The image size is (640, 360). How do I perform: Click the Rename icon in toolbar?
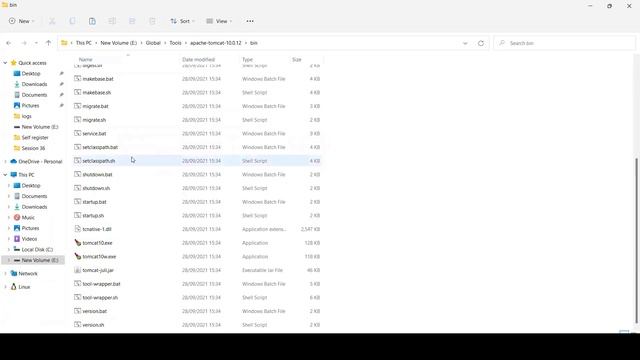click(112, 21)
